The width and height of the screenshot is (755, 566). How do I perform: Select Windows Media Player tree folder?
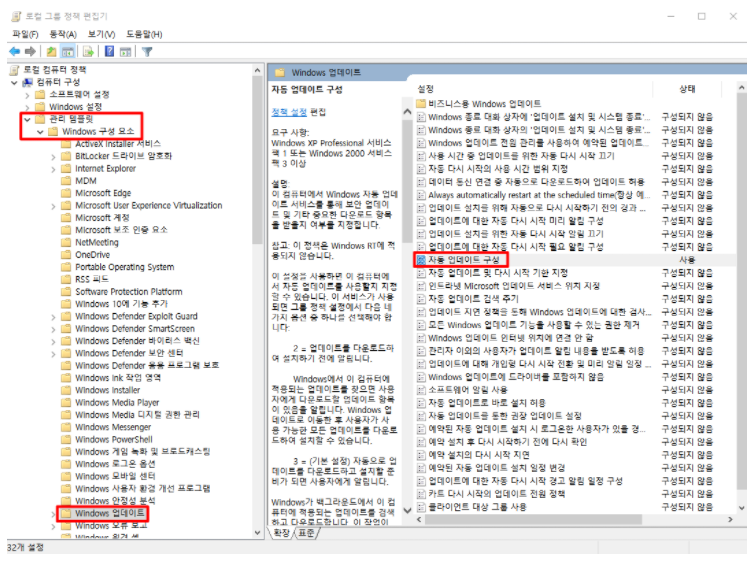click(117, 402)
